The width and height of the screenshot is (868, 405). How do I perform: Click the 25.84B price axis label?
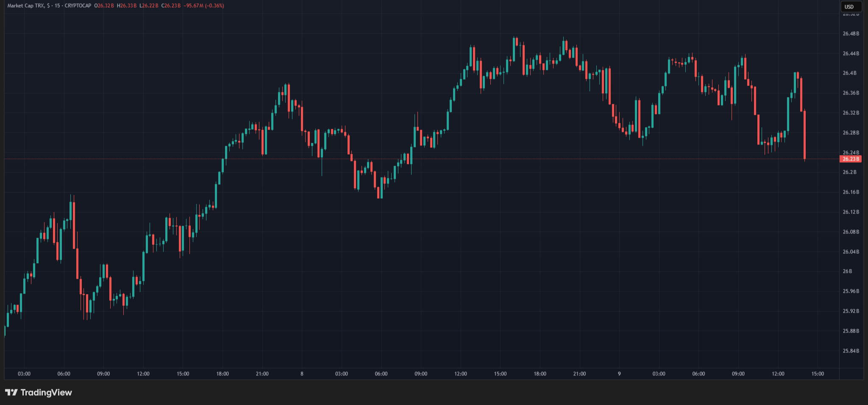(x=851, y=351)
